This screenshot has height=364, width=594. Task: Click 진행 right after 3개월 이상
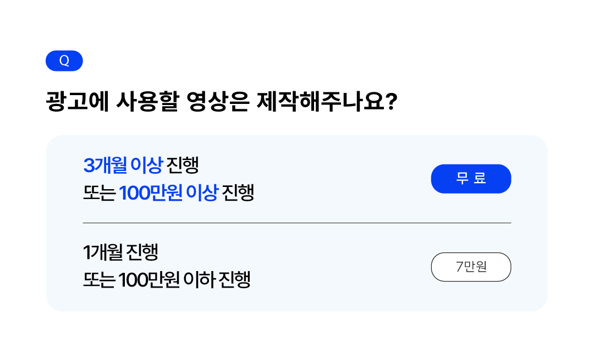(182, 164)
